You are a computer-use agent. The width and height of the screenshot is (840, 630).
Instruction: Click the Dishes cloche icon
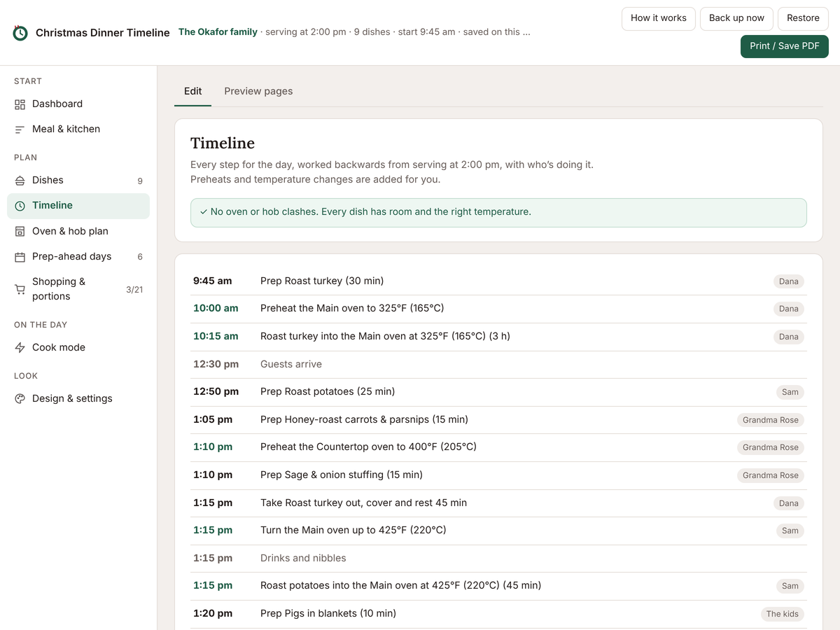tap(20, 181)
